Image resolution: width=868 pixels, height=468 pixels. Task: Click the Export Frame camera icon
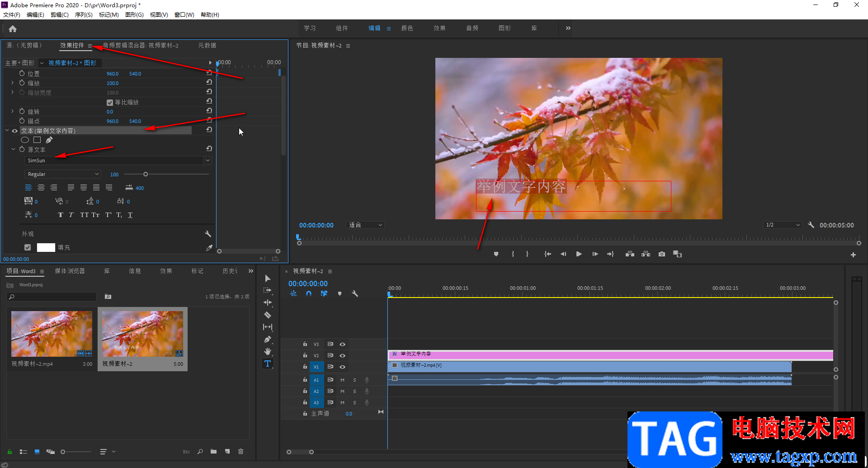pos(661,254)
